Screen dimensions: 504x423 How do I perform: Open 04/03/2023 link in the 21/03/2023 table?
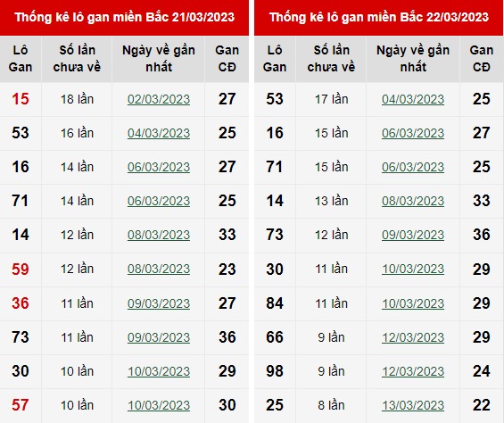[159, 133]
